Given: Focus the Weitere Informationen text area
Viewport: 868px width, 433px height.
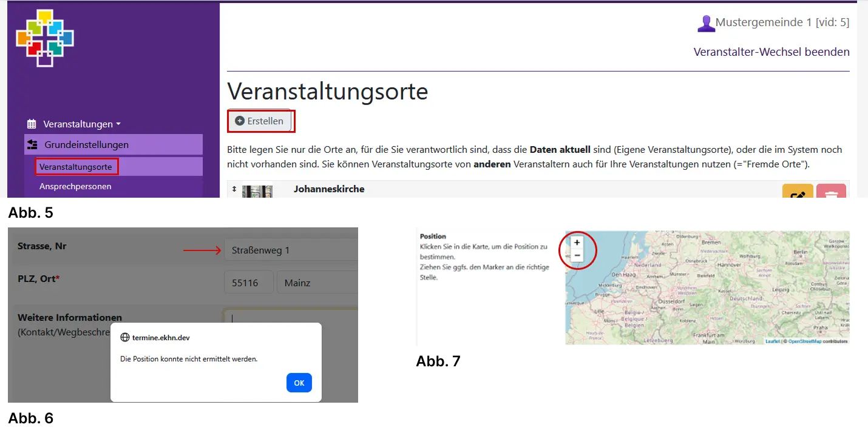Looking at the screenshot, I should pyautogui.click(x=291, y=316).
